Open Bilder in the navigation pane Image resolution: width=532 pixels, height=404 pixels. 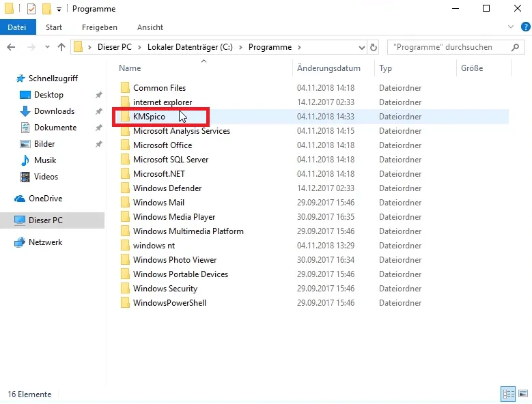point(44,144)
